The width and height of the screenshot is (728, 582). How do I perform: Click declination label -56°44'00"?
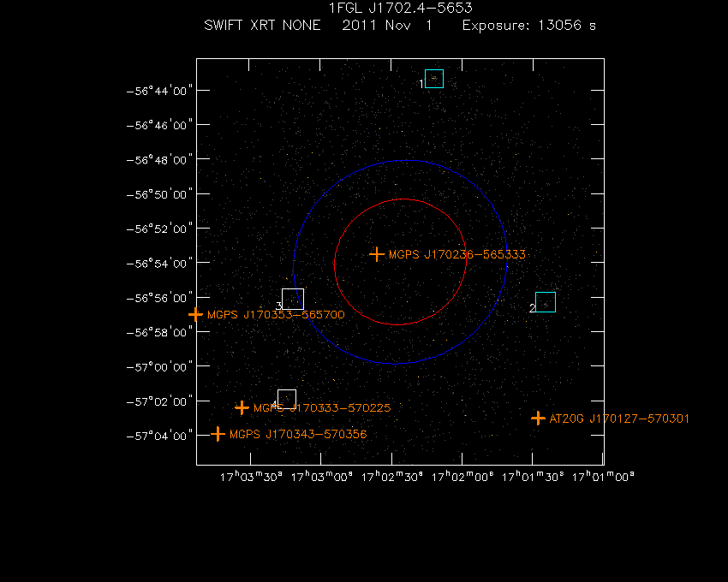159,90
